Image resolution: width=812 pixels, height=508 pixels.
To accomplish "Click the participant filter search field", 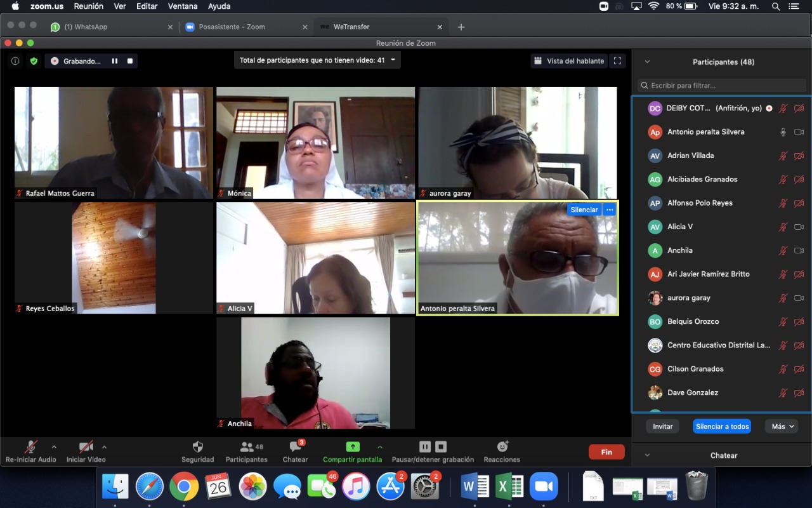I will coord(722,85).
